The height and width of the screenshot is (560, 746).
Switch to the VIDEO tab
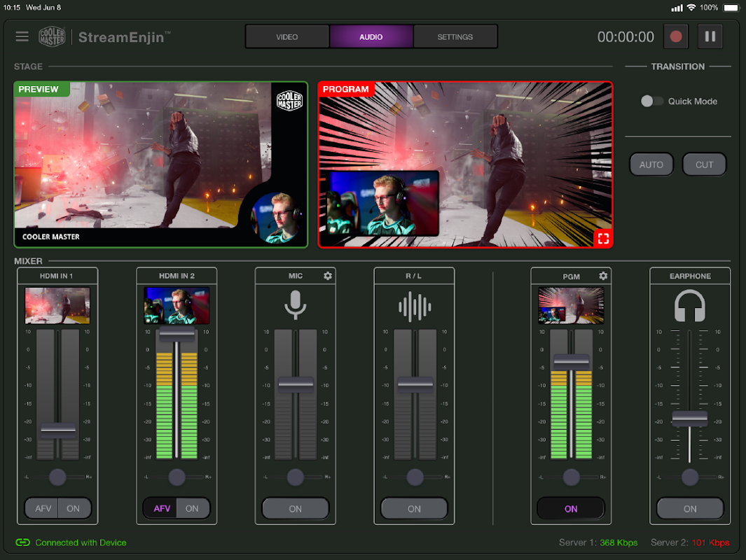pos(287,36)
